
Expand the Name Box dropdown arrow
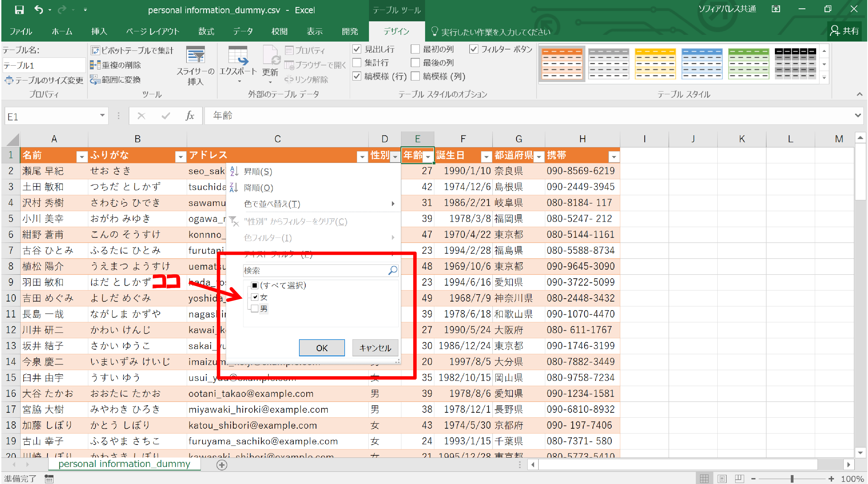tap(102, 116)
